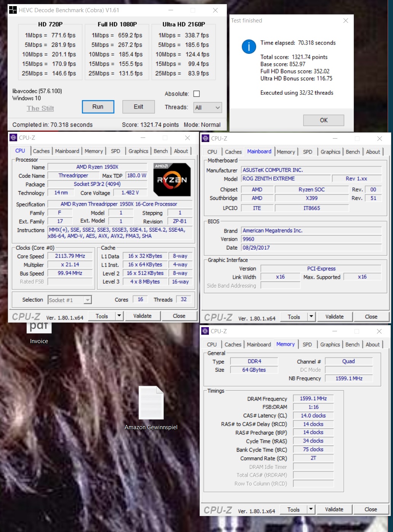Expand Tools arrow in Mainboard window
Image resolution: width=393 pixels, height=532 pixels.
(311, 316)
